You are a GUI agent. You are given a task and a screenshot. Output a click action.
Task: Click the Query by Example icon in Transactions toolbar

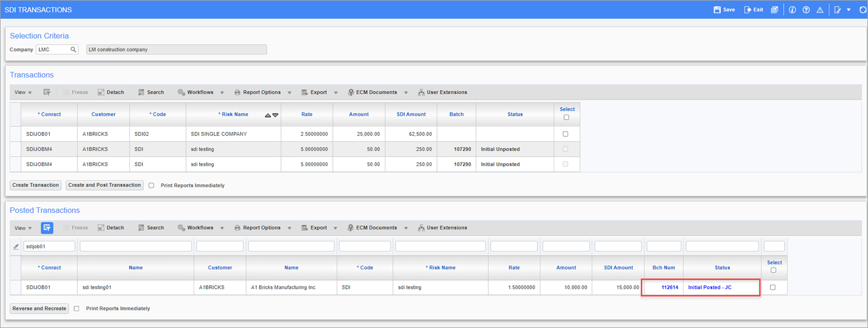click(x=47, y=93)
